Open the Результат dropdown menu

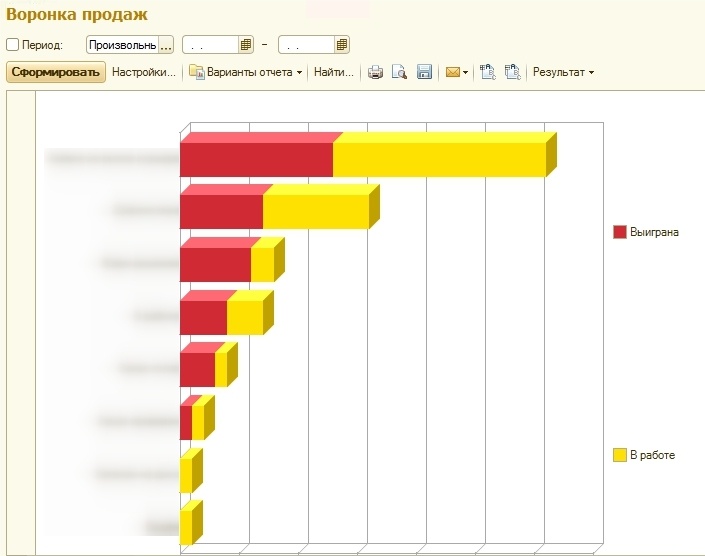(x=563, y=72)
